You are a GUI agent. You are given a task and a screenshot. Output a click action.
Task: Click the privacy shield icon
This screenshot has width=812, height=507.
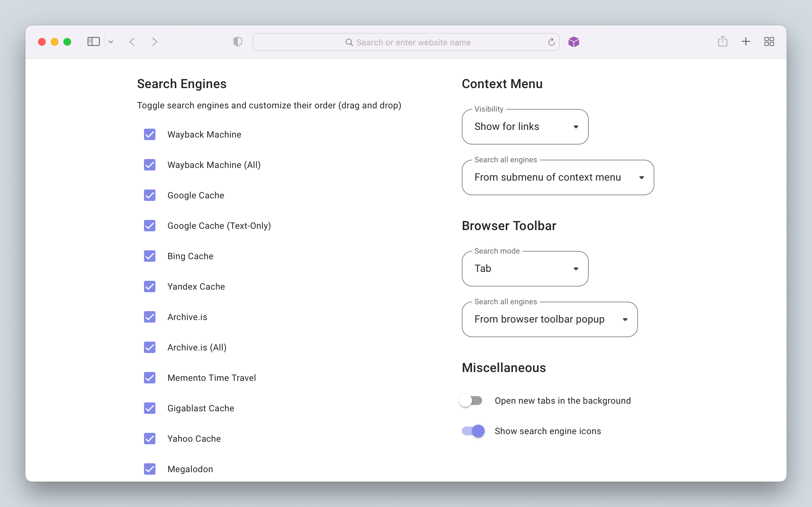238,42
